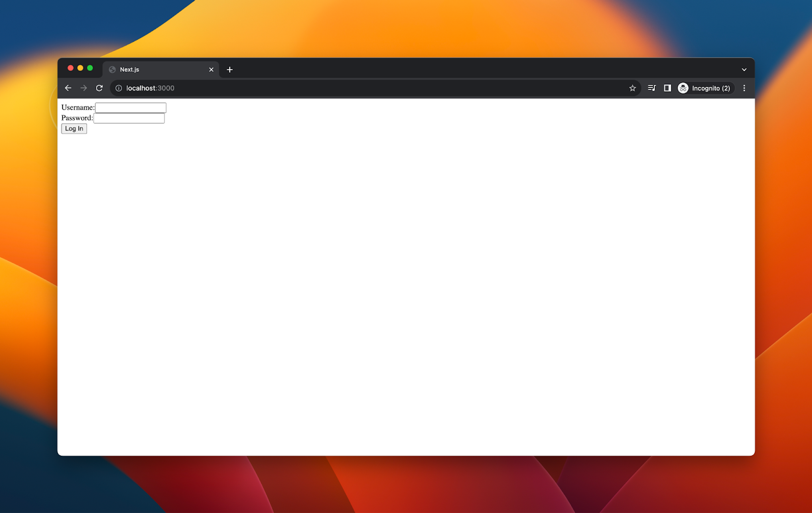This screenshot has height=513, width=812.
Task: Close the window with red button
Action: click(71, 68)
